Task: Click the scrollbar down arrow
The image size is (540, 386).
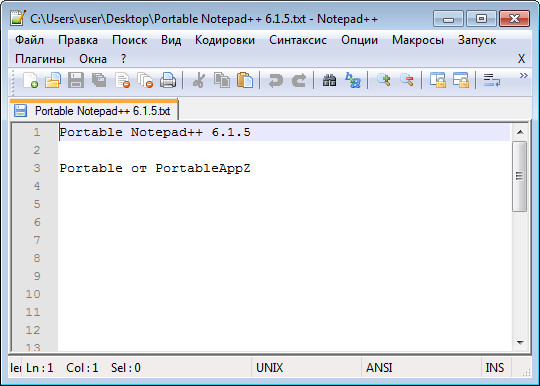Action: click(520, 343)
